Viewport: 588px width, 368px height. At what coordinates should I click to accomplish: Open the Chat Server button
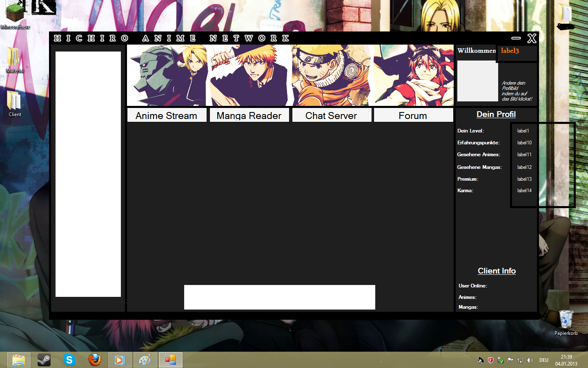[x=332, y=115]
